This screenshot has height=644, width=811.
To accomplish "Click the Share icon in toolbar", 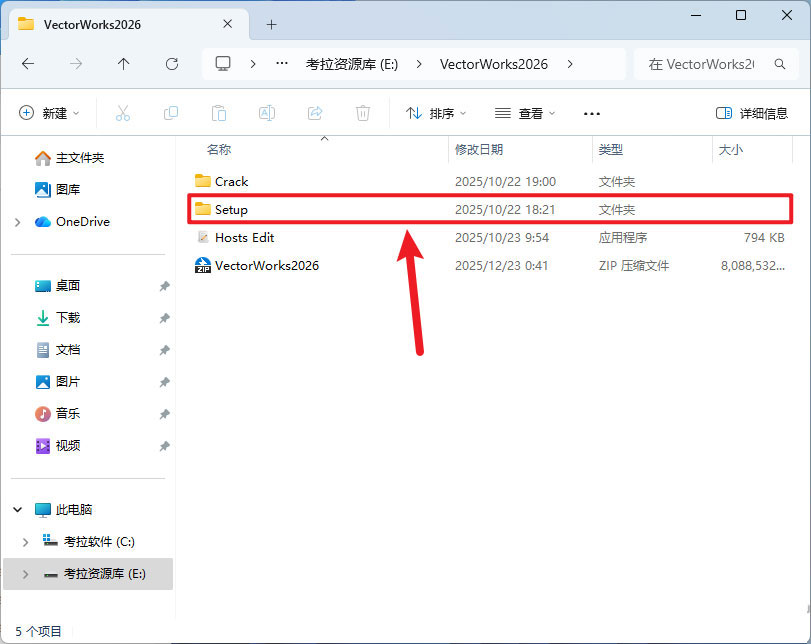I will [315, 113].
